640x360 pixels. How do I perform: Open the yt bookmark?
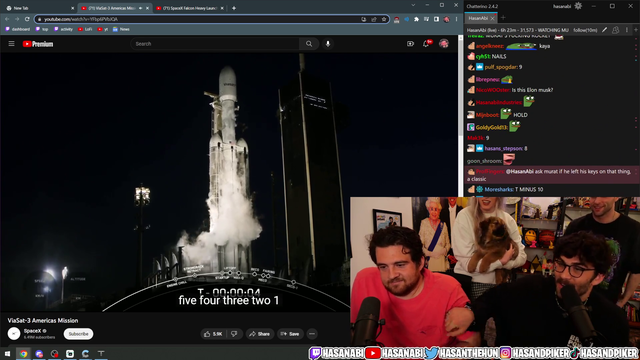point(103,29)
